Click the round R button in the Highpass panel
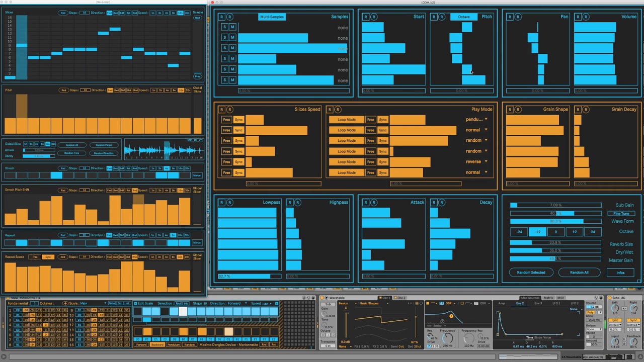The image size is (644, 362). point(298,202)
